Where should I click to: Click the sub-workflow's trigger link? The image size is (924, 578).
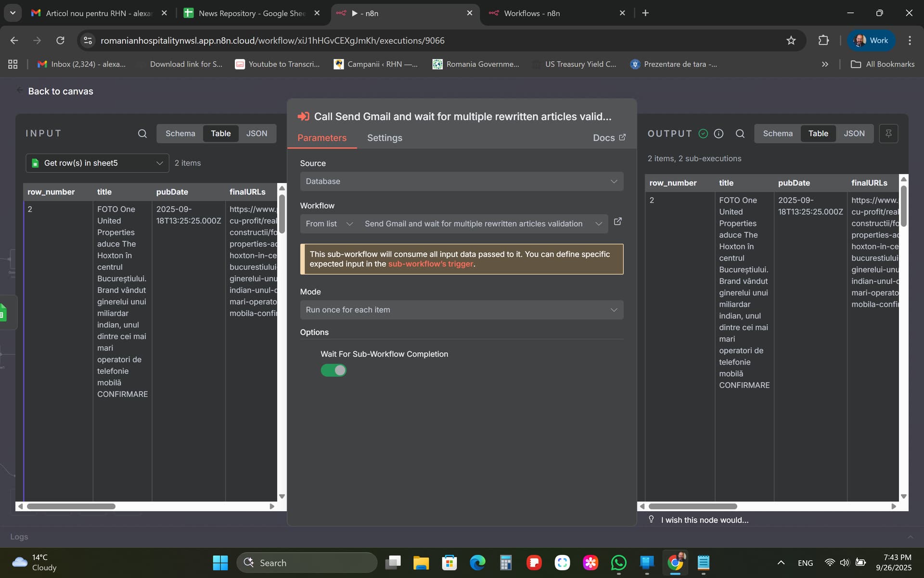pos(431,264)
